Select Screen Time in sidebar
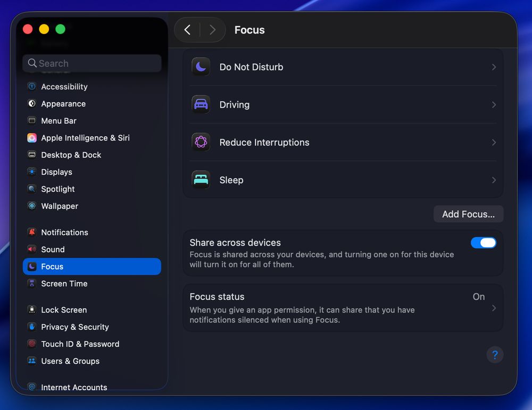Screen dimensions: 532x410 click(x=92, y=284)
